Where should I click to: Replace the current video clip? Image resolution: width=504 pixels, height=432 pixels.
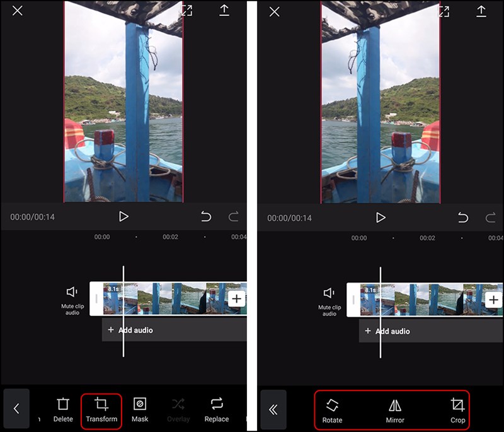coord(217,409)
